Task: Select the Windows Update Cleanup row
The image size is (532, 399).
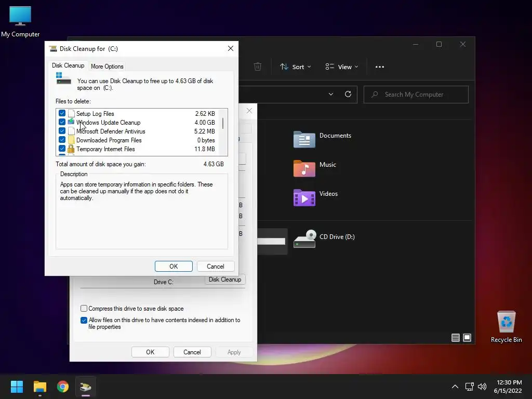Action: click(138, 122)
